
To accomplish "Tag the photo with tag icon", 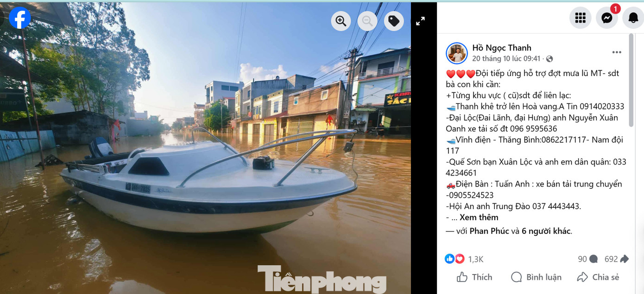I will 394,21.
